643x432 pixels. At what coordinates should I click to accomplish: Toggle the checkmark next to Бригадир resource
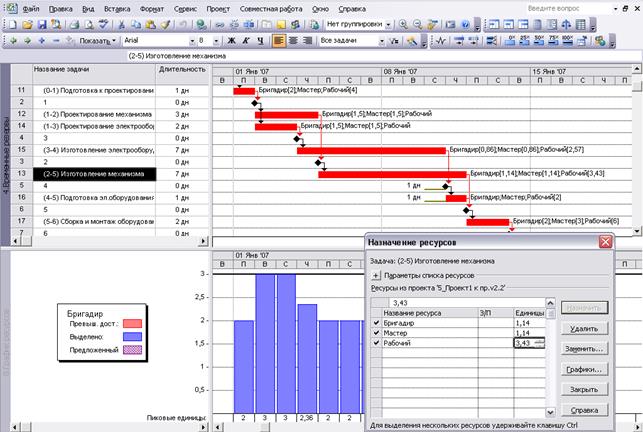(x=376, y=323)
